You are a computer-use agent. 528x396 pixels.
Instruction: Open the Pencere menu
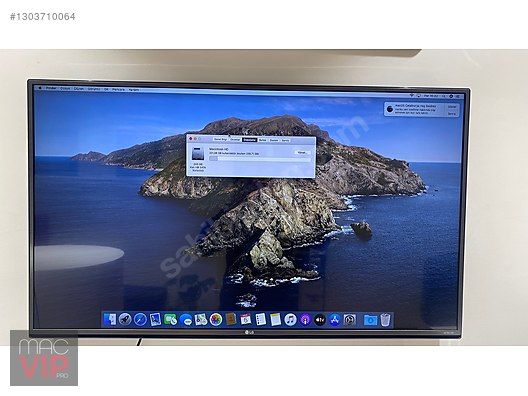click(118, 90)
